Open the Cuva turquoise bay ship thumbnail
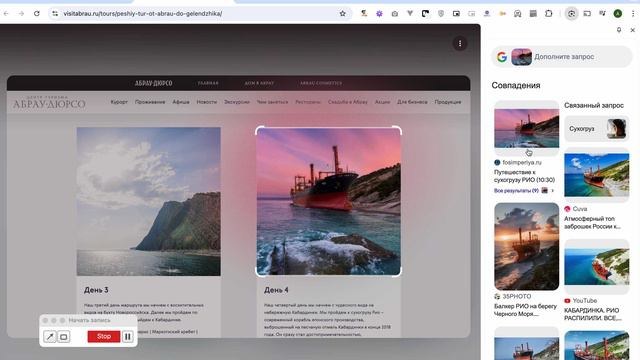This screenshot has width=640, height=360. point(596,175)
